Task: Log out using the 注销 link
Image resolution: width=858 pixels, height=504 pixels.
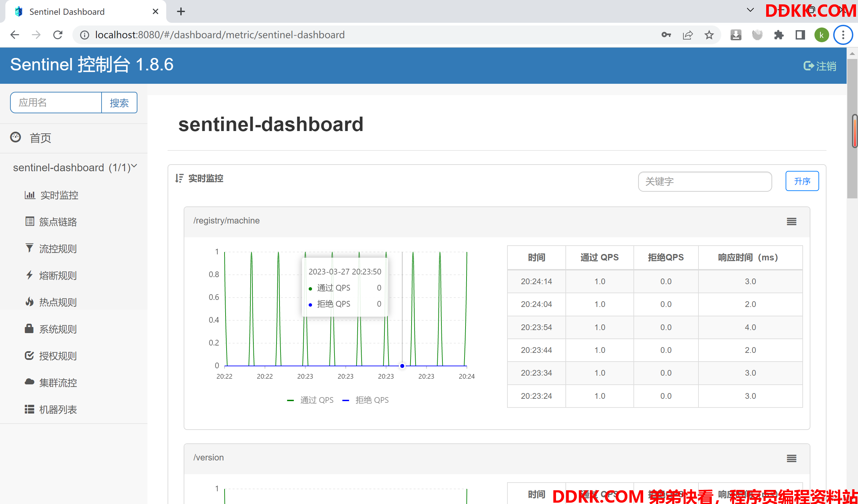Action: (820, 66)
